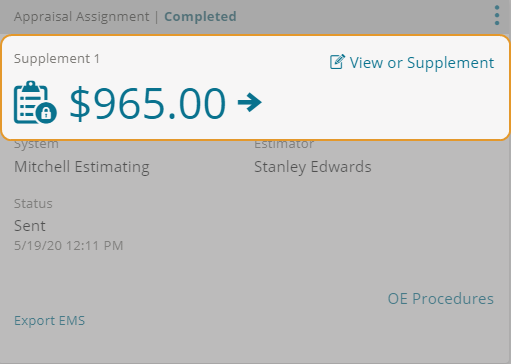Screen dimensions: 511x364
Task: Click the highlighted Supplement 1 card background
Action: 255,87
